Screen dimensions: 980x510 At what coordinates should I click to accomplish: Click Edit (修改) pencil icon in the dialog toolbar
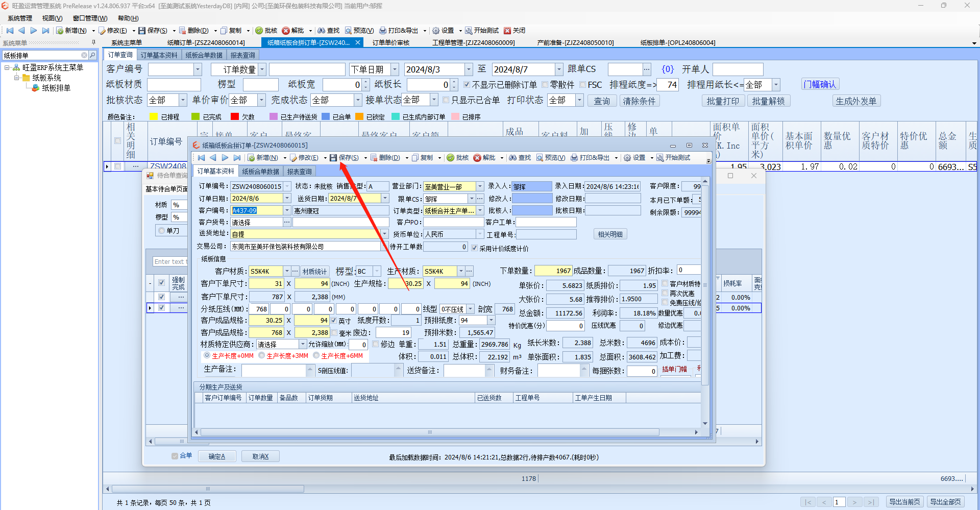(x=293, y=158)
